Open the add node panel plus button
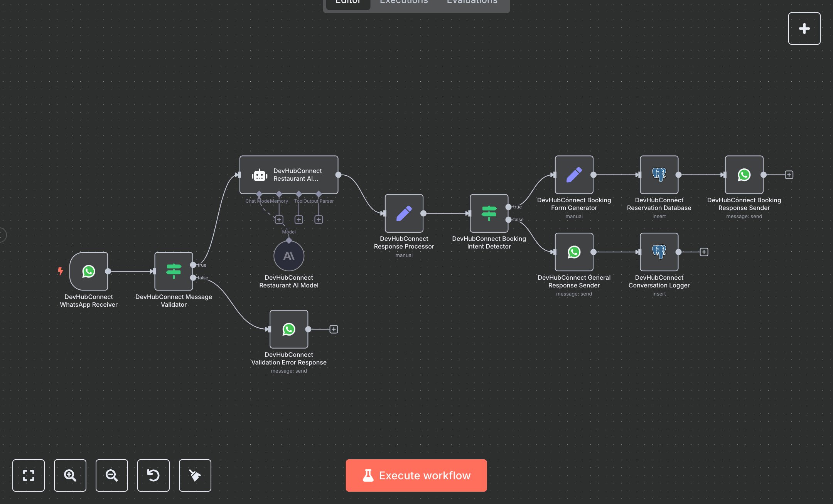833x504 pixels. (x=804, y=29)
